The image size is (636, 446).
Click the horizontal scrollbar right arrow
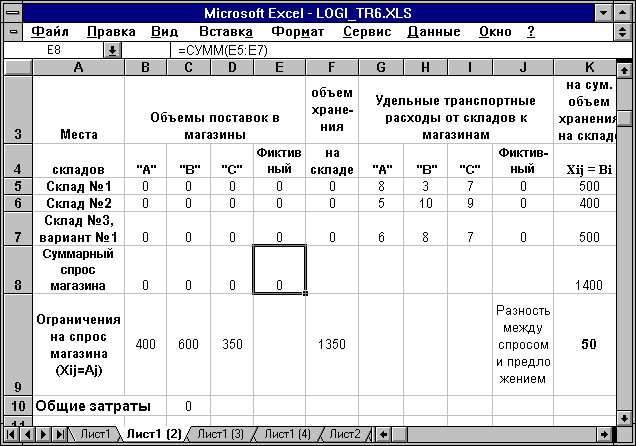tap(604, 435)
